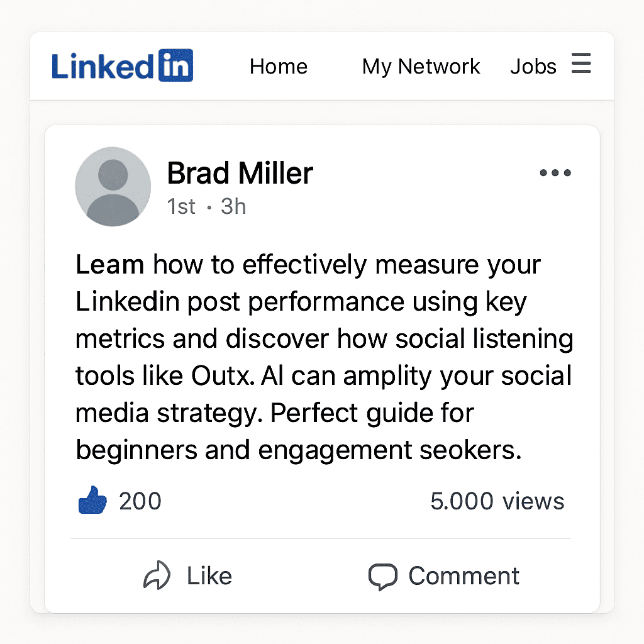The width and height of the screenshot is (644, 644).
Task: Go to the Home tab
Action: 279,66
